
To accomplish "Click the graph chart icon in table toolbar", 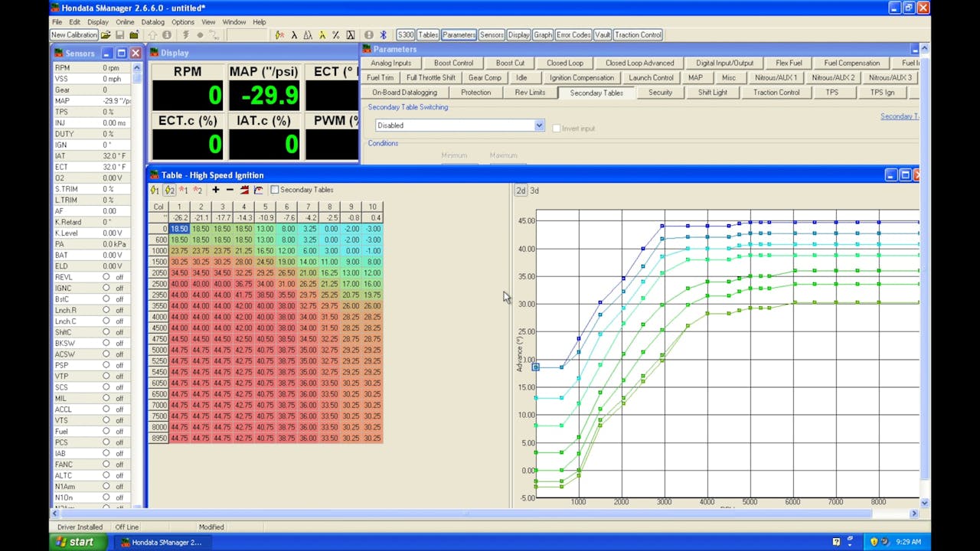I will [258, 190].
